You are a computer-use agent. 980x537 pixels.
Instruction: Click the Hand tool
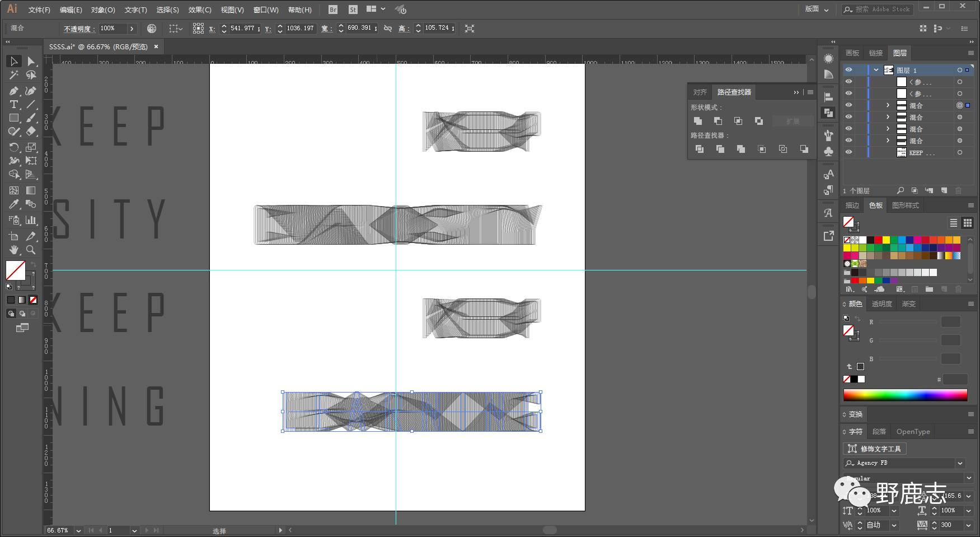[14, 250]
